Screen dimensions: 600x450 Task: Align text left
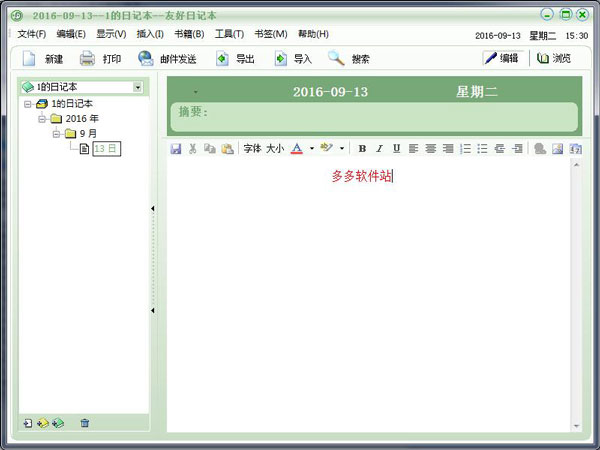(x=413, y=148)
